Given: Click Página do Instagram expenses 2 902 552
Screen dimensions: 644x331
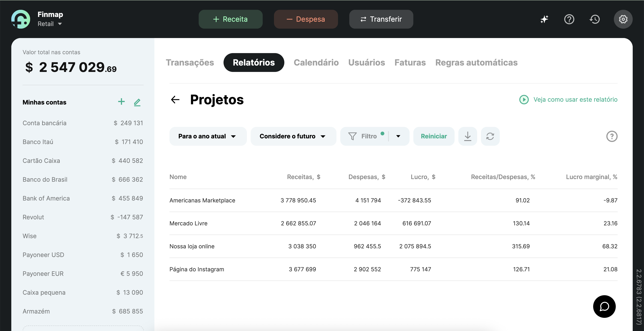Looking at the screenshot, I should pyautogui.click(x=367, y=269).
